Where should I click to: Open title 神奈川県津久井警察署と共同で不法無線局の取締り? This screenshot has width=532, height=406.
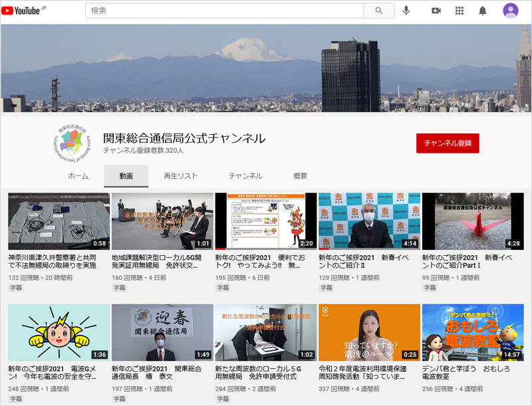53,261
